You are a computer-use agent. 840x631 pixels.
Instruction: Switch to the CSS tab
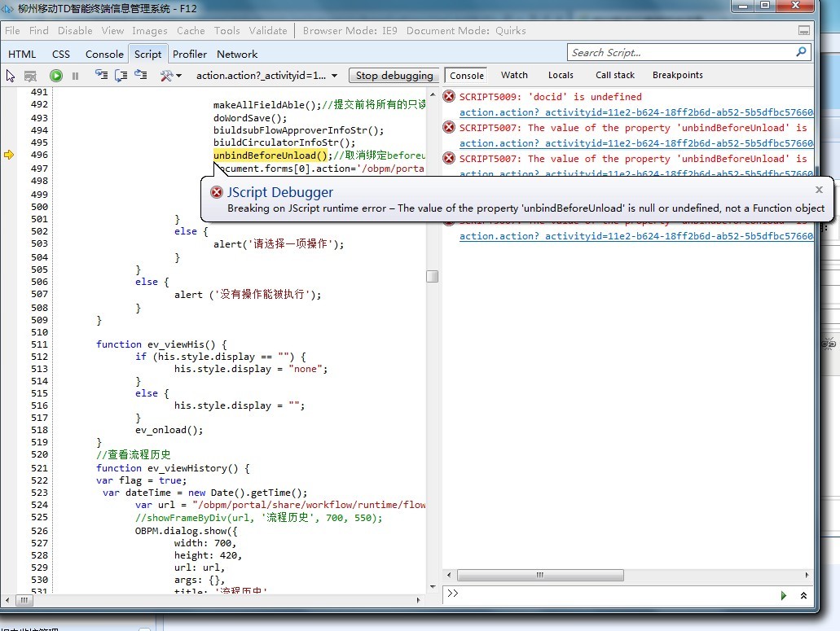(61, 54)
